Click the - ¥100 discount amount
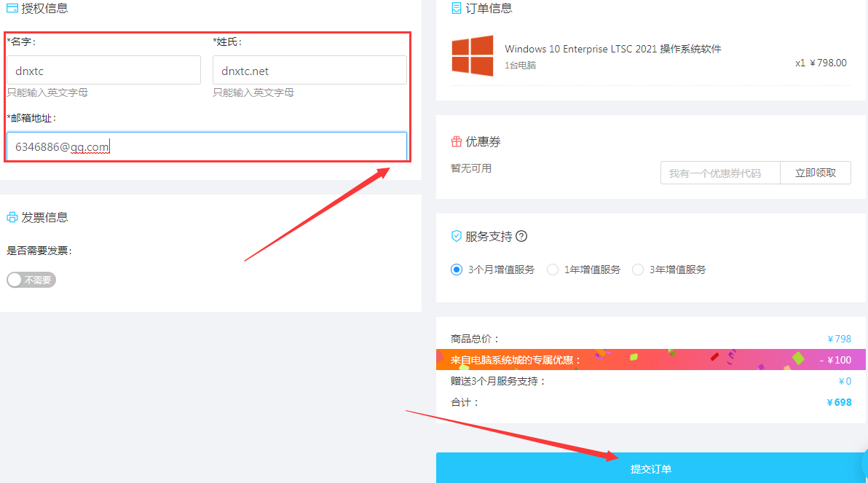The width and height of the screenshot is (868, 483). point(835,360)
